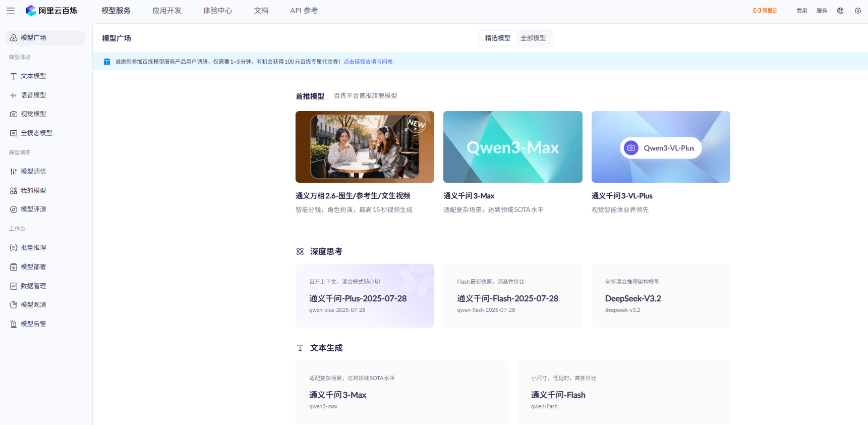Click the 我的模型 grid icon
Viewport: 868px width, 425px height.
(14, 191)
